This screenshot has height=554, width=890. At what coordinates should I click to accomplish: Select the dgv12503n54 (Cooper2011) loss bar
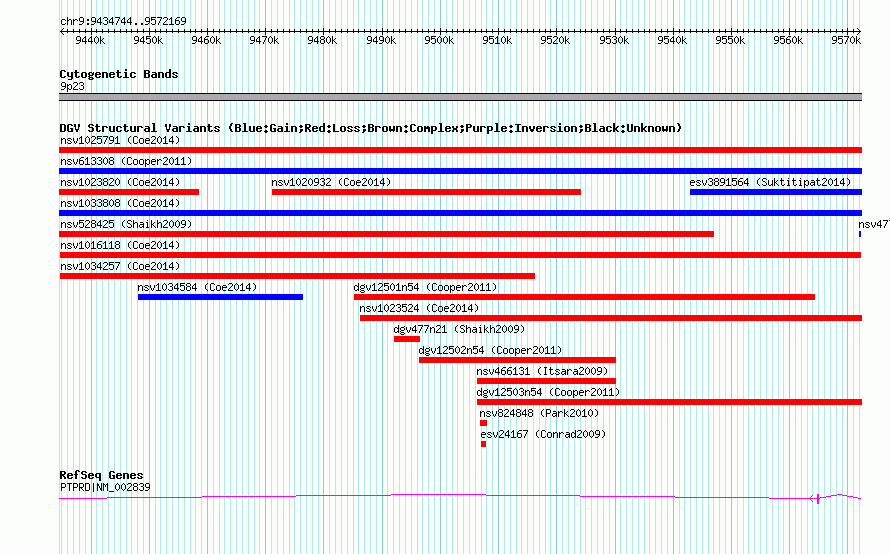[x=669, y=402]
